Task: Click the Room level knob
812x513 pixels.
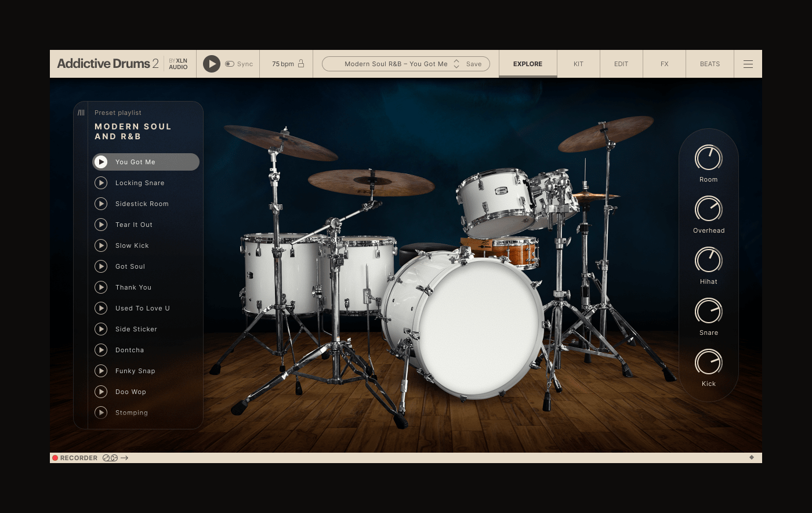Action: [709, 158]
